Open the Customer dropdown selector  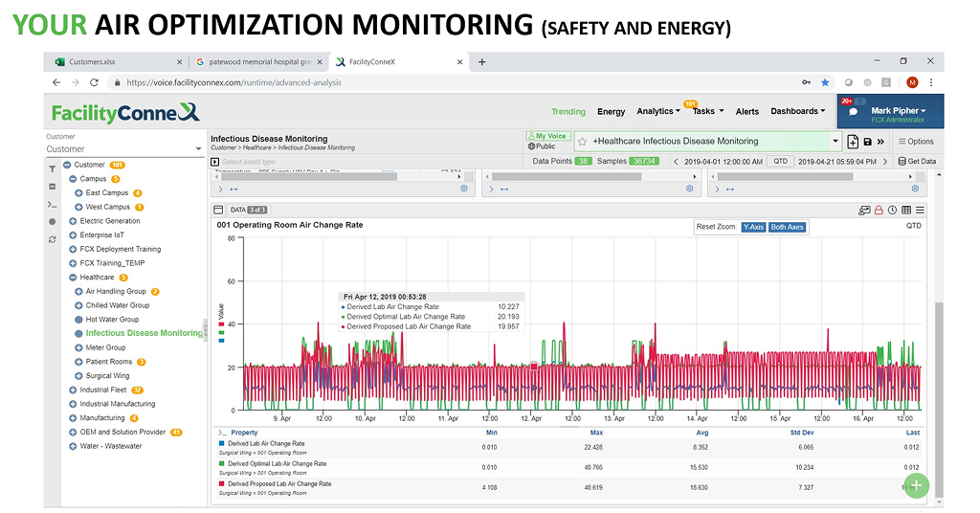click(124, 149)
